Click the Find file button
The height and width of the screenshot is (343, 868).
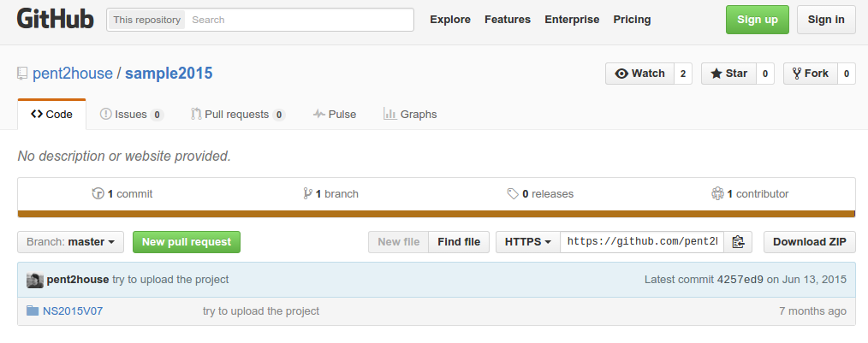(459, 242)
